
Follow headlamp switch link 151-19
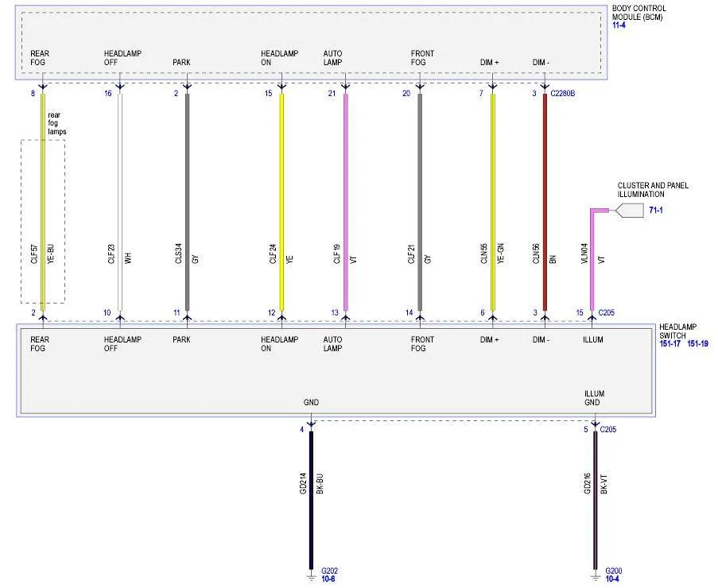pos(697,343)
